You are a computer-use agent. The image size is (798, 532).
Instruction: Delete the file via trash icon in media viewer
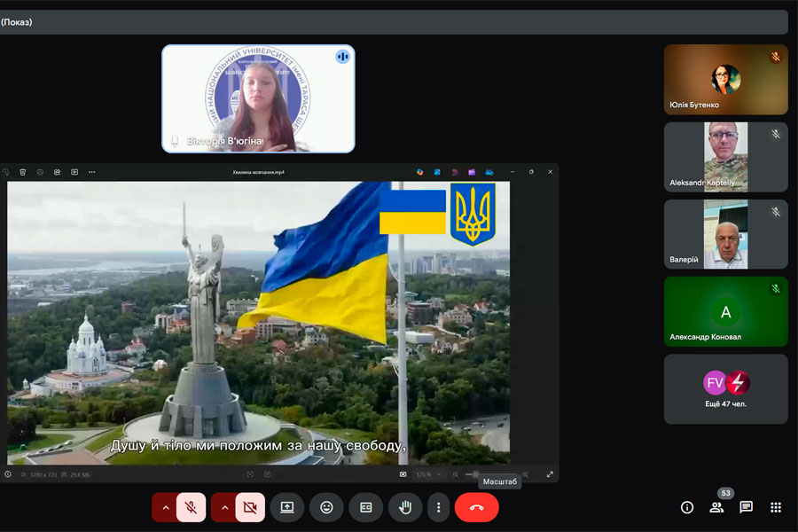23,172
